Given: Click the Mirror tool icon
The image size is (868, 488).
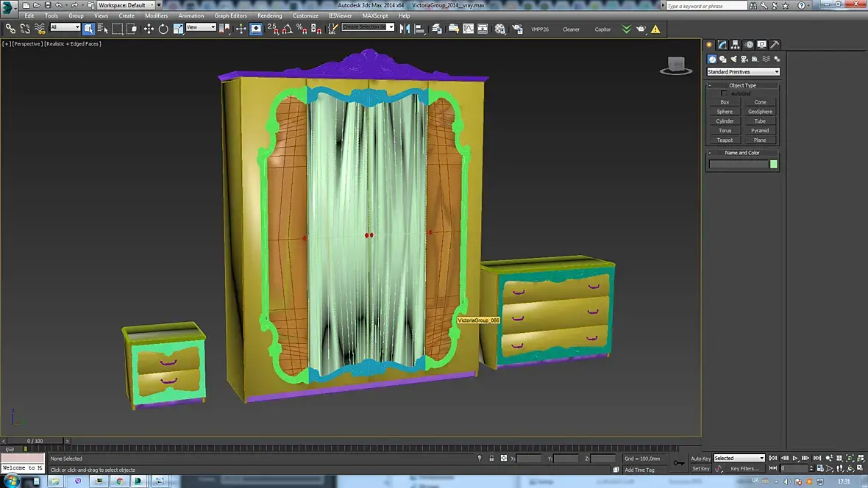Looking at the screenshot, I should pos(405,29).
